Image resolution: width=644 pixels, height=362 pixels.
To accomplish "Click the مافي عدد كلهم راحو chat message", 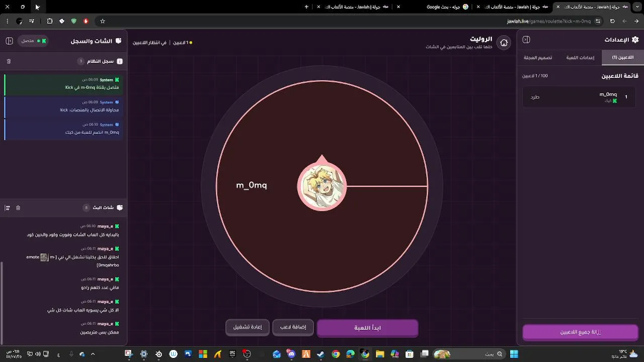I will [x=100, y=288].
